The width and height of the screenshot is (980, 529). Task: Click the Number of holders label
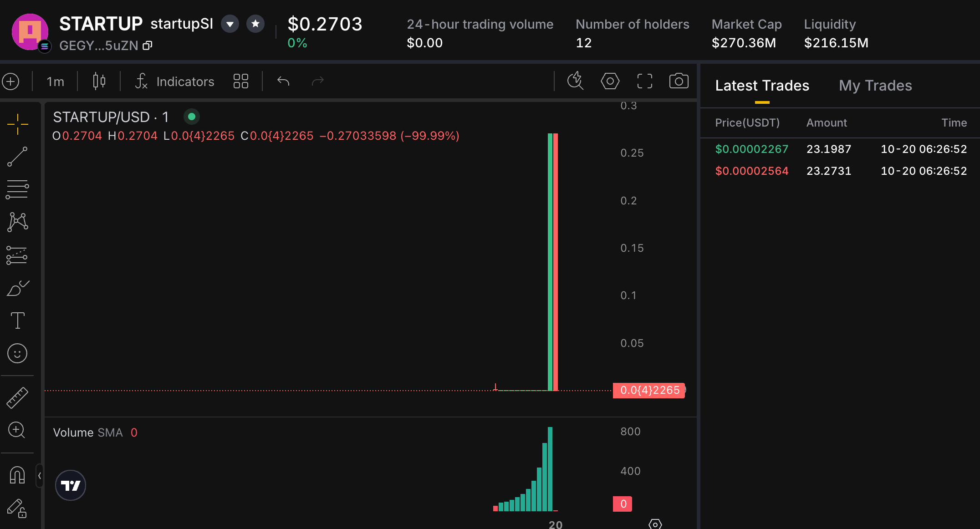pos(632,24)
